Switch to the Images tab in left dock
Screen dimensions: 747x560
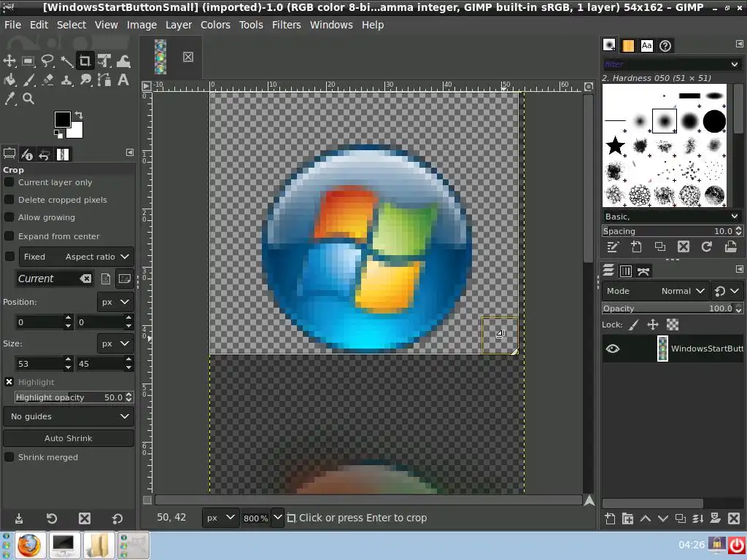click(x=63, y=155)
